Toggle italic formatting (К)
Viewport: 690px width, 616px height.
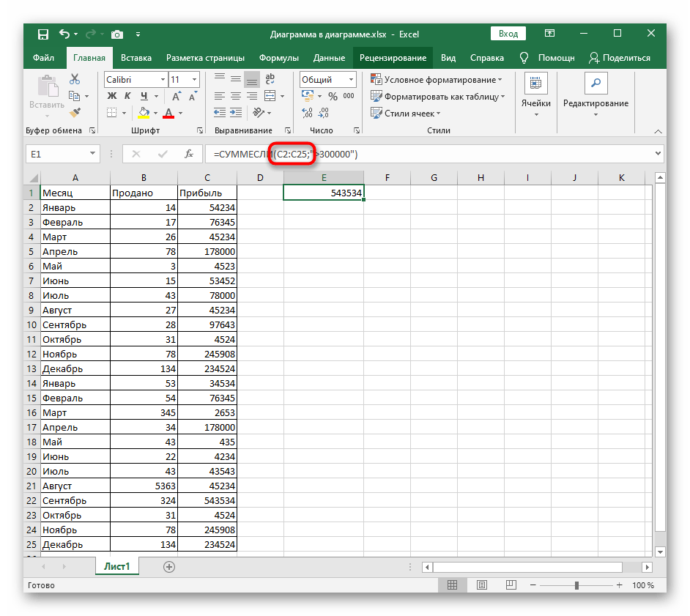(128, 96)
